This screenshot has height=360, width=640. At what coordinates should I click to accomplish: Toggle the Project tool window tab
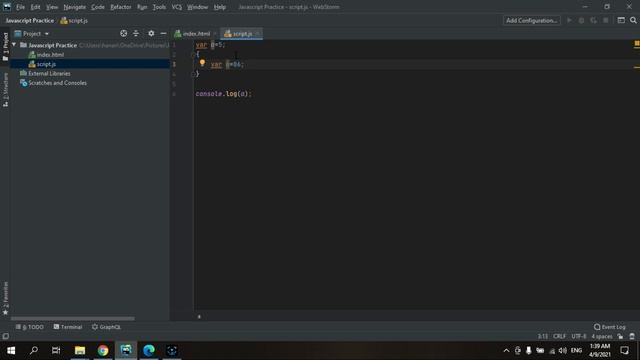(x=5, y=47)
